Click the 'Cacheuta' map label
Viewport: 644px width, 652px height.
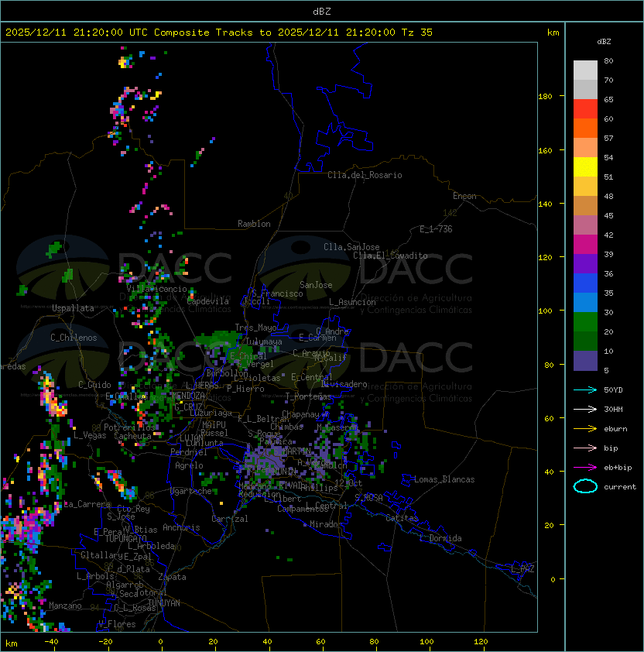pos(132,436)
